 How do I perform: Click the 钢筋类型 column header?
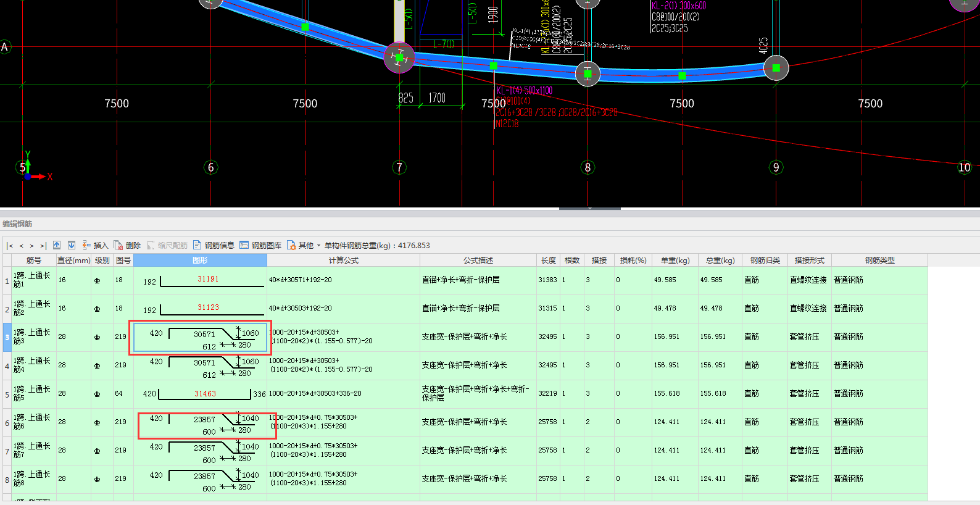(x=879, y=261)
